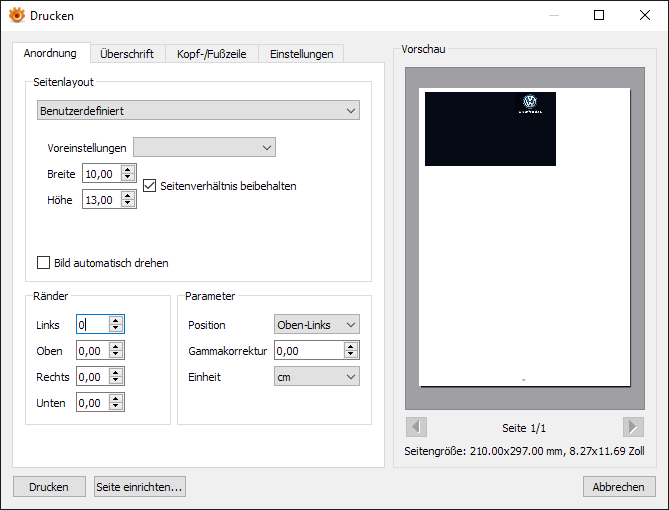
Task: Increase Rechts margin with up arrow
Action: (x=116, y=373)
